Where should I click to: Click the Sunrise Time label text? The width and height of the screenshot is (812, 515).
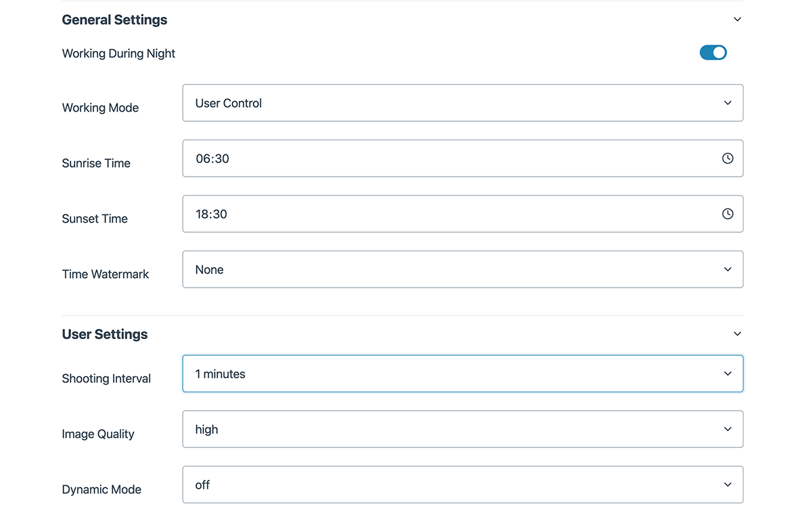(96, 163)
